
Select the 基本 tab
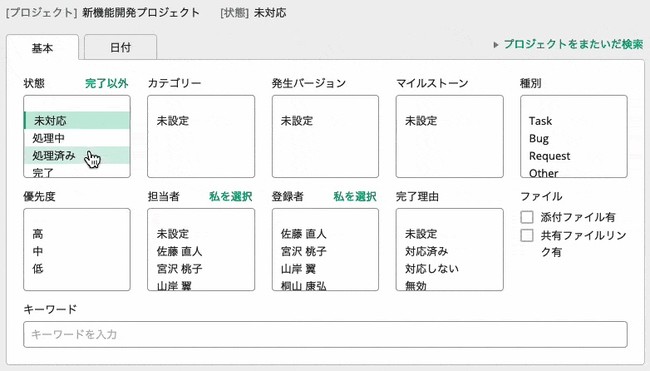42,48
